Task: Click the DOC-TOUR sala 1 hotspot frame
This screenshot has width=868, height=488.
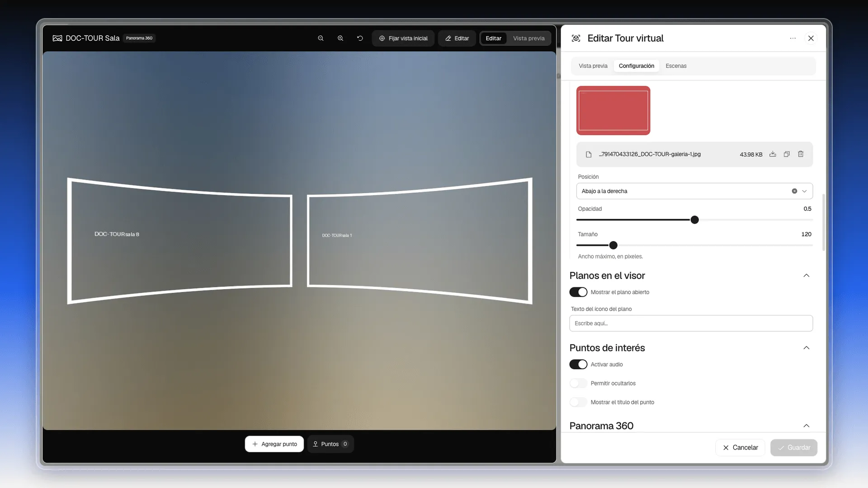Action: (x=420, y=241)
